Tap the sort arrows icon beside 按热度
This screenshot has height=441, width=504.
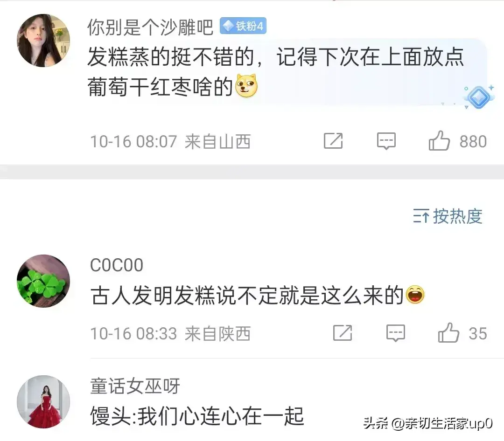[x=421, y=216]
